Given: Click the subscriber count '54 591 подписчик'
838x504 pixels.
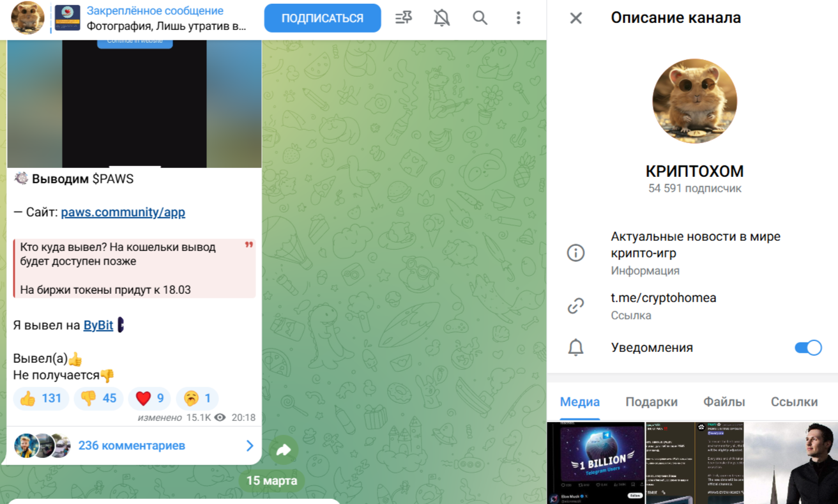Looking at the screenshot, I should [694, 188].
